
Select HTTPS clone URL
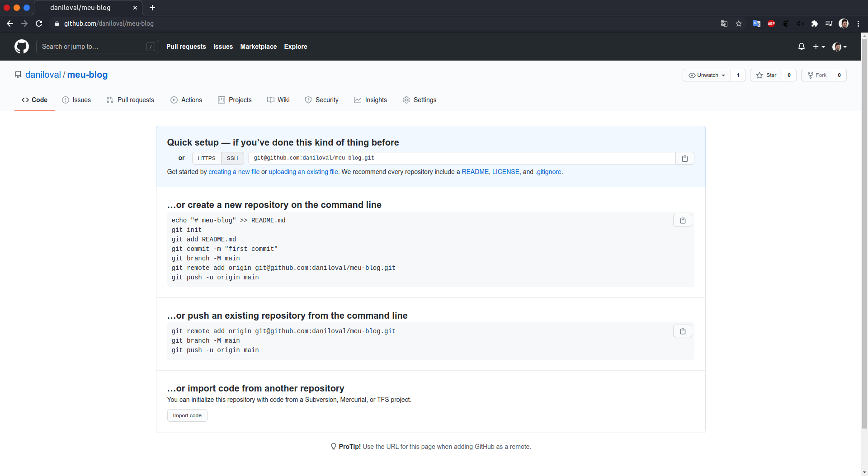207,158
